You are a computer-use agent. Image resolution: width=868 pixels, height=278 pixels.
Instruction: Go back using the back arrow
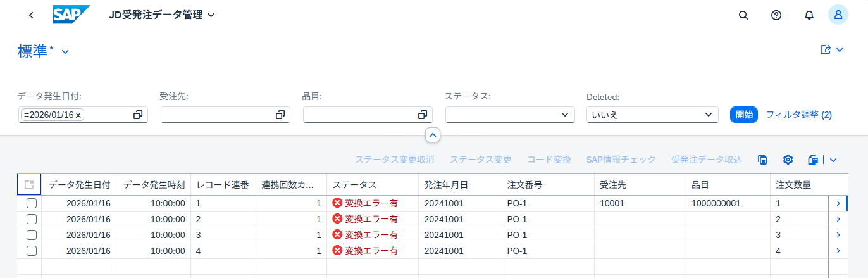pos(31,15)
